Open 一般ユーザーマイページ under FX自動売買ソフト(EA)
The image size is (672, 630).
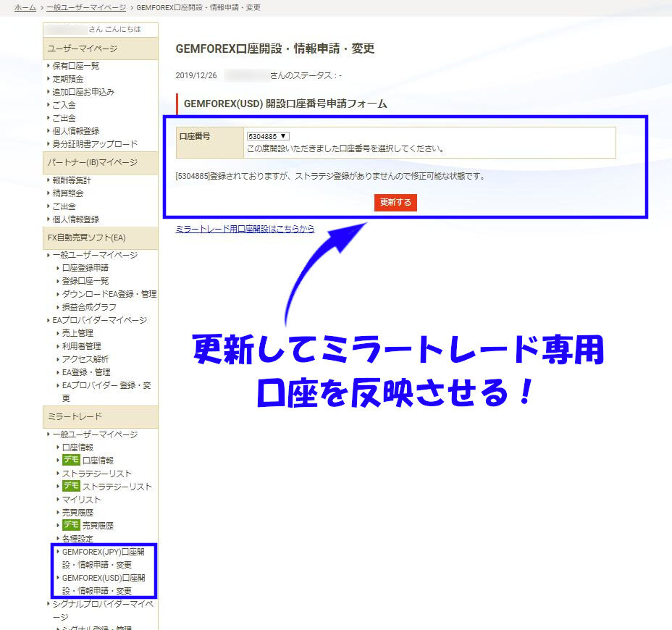(95, 255)
